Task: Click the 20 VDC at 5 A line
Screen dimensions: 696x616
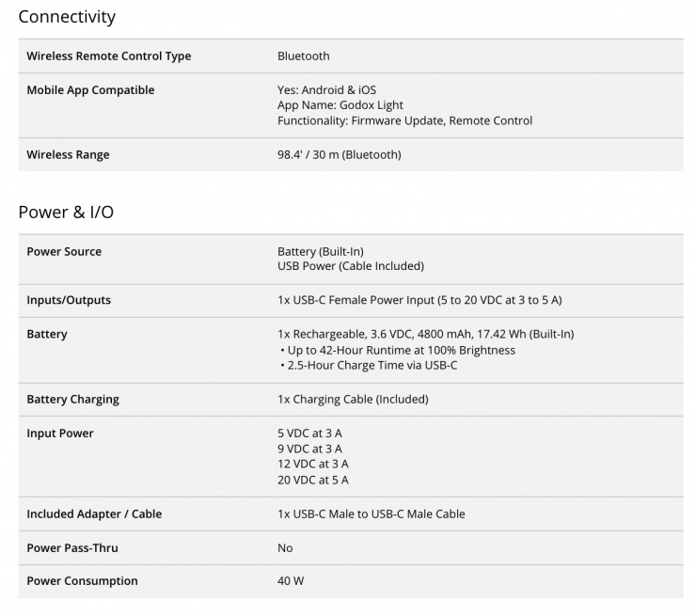Action: 313,480
